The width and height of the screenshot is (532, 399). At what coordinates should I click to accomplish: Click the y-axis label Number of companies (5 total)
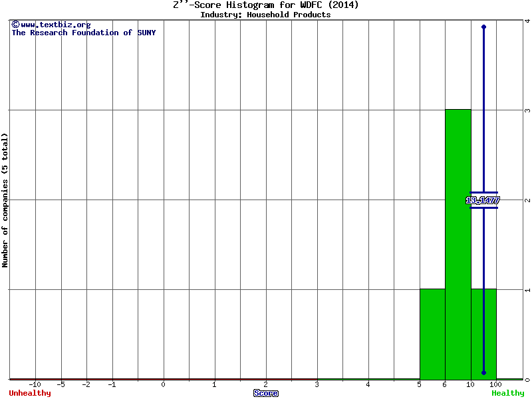coord(5,200)
